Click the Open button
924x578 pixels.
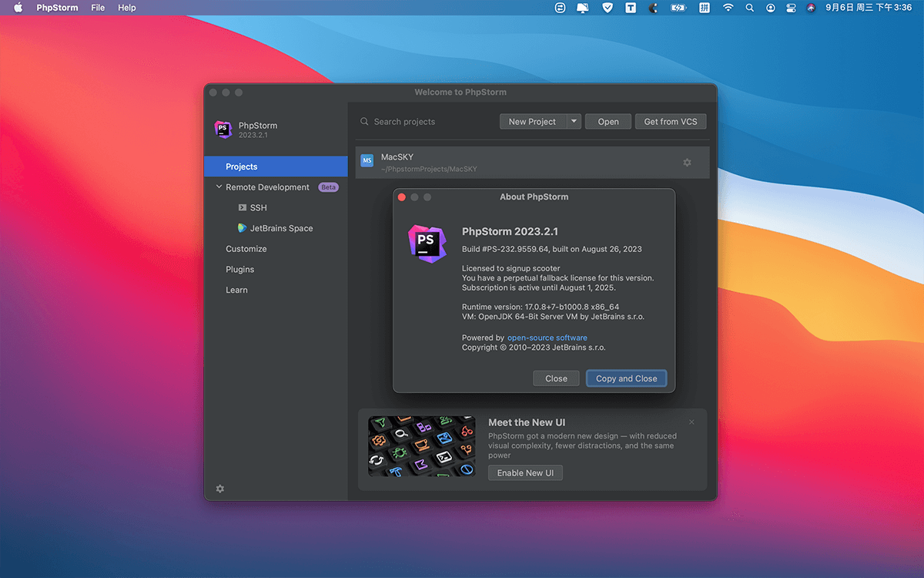(x=608, y=122)
